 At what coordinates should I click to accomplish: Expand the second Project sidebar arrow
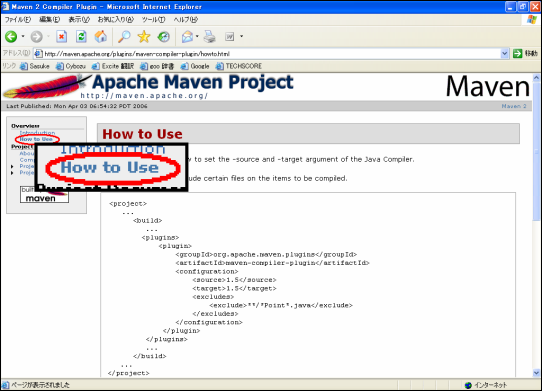click(12, 173)
